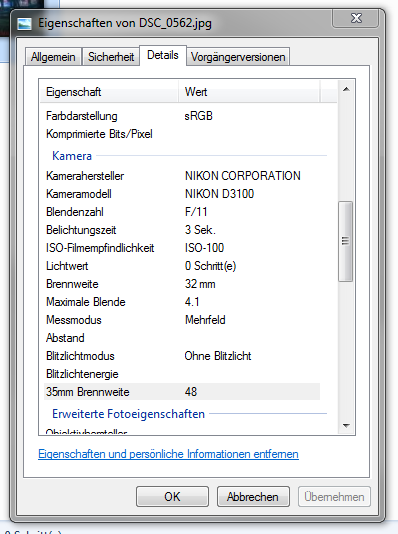Select the Kameramodell property
The image size is (398, 534).
point(79,194)
